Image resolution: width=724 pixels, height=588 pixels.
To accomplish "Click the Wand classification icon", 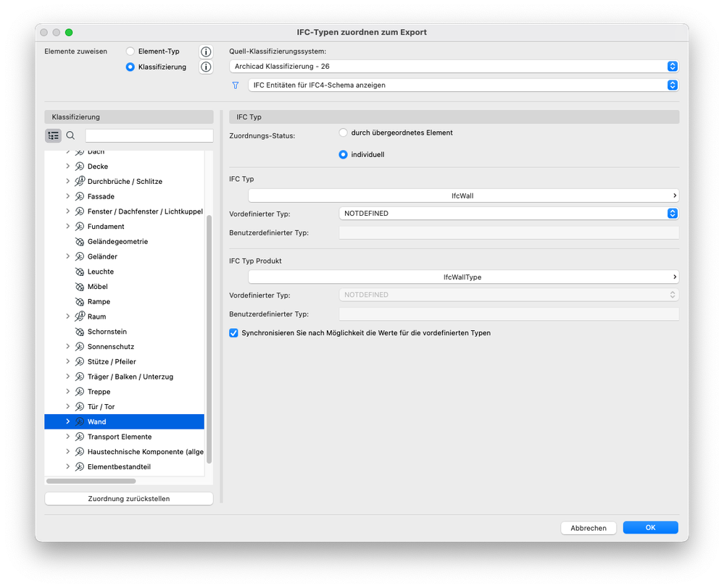I will click(80, 422).
